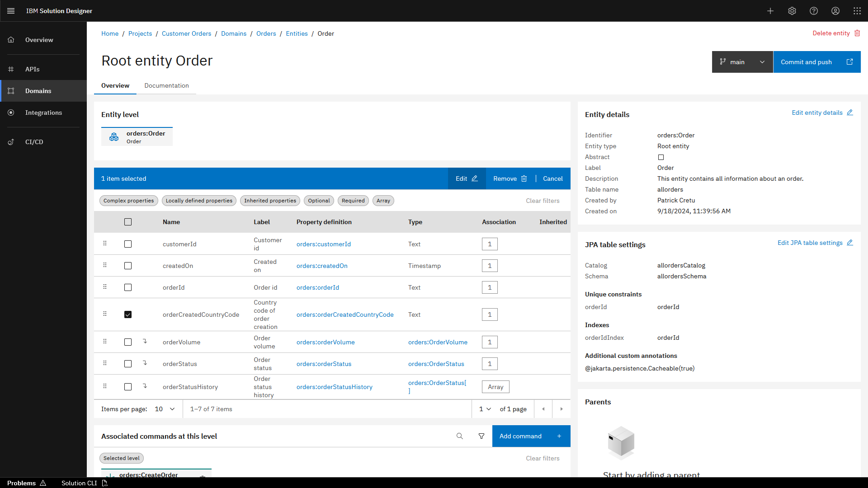Expand the orderVolume row arrow
Viewport: 868px width, 488px height.
tap(145, 342)
